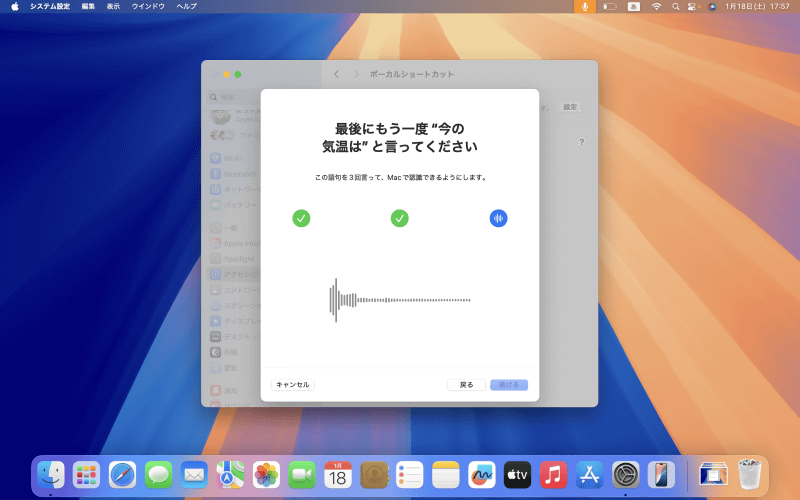Open the Calendar app showing 18
The height and width of the screenshot is (500, 800).
point(338,474)
